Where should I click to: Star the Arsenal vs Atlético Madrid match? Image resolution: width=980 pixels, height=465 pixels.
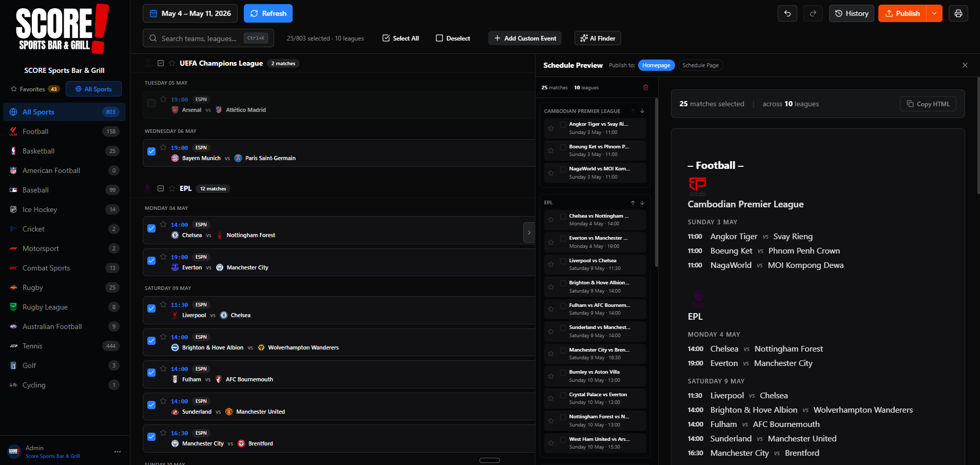coord(163,99)
